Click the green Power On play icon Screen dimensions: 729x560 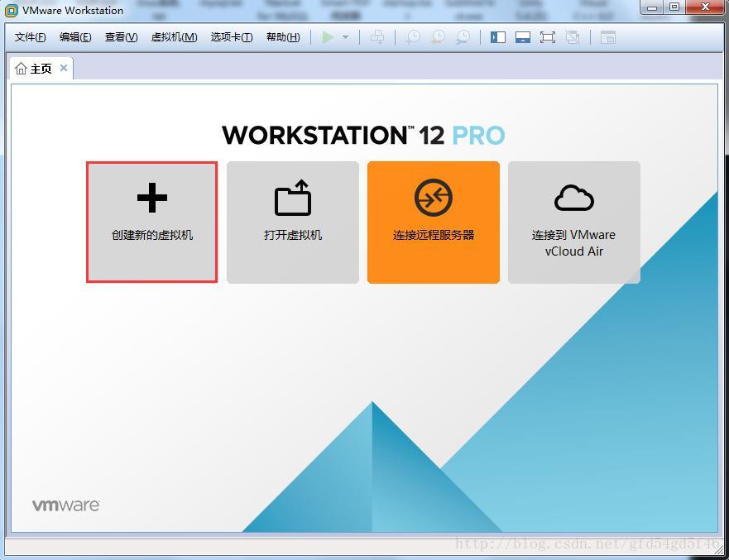click(x=329, y=37)
